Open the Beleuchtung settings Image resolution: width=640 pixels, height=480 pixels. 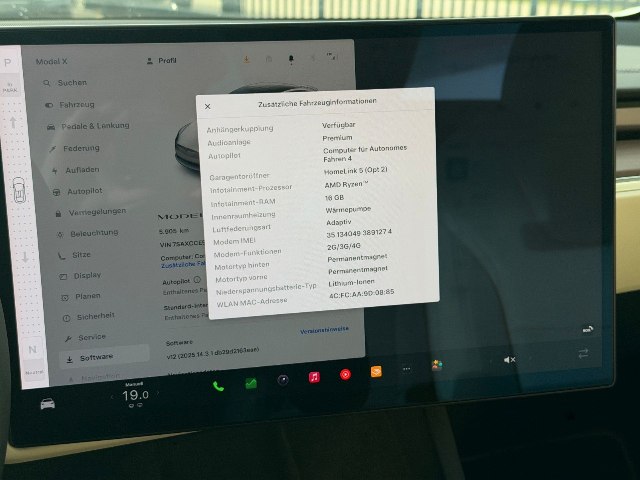point(88,233)
